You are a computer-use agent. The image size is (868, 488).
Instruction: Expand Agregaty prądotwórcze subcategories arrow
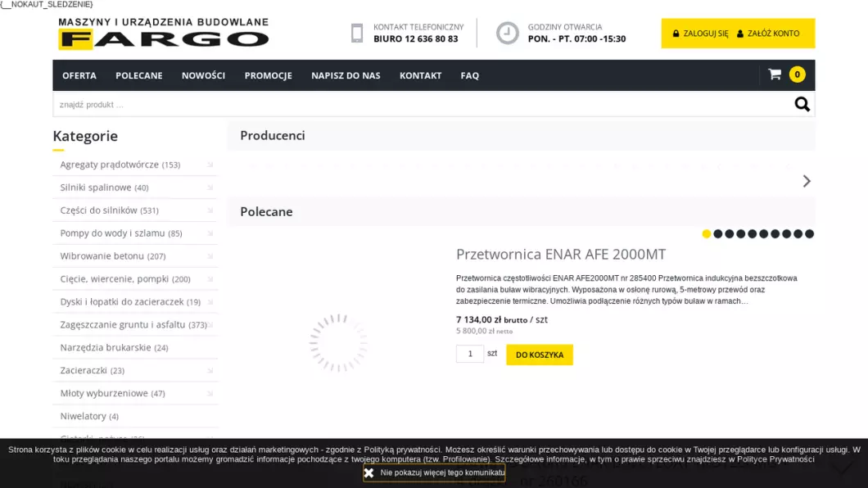[x=210, y=165]
